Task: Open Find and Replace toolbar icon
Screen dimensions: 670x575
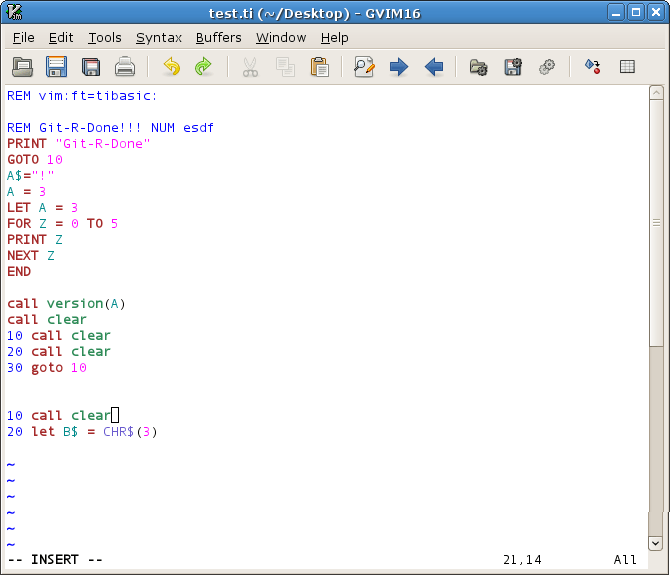Action: (364, 67)
